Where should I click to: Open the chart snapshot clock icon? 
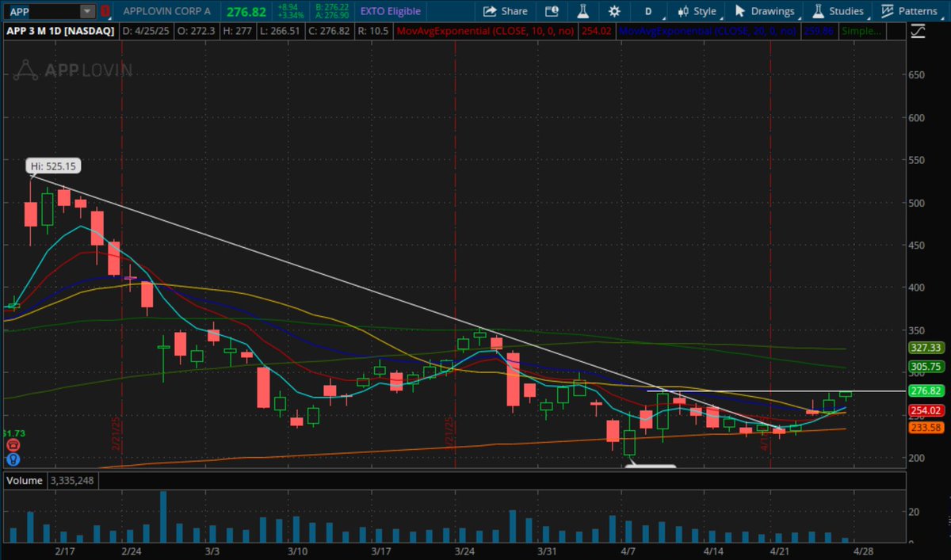(552, 11)
